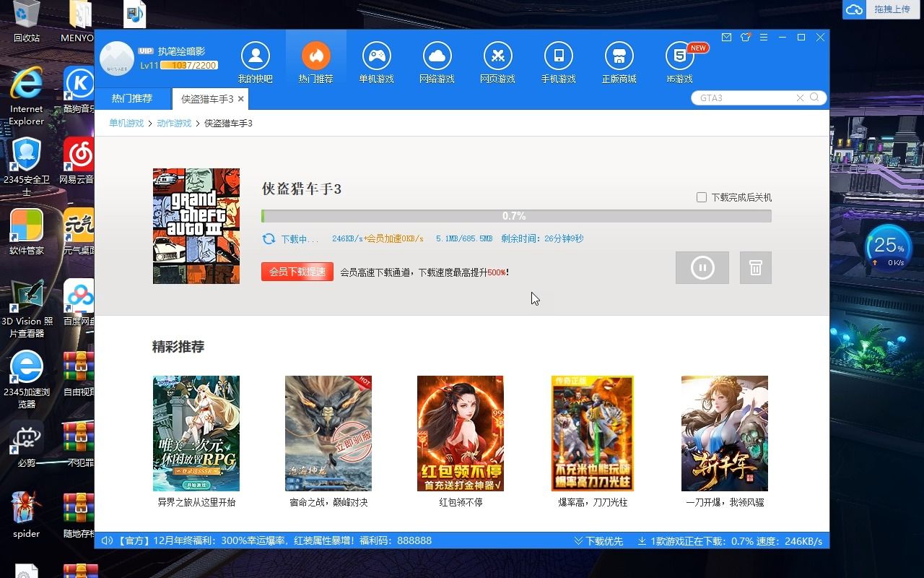Open 我的快吧 profile icon
This screenshot has width=924, height=578.
[256, 56]
